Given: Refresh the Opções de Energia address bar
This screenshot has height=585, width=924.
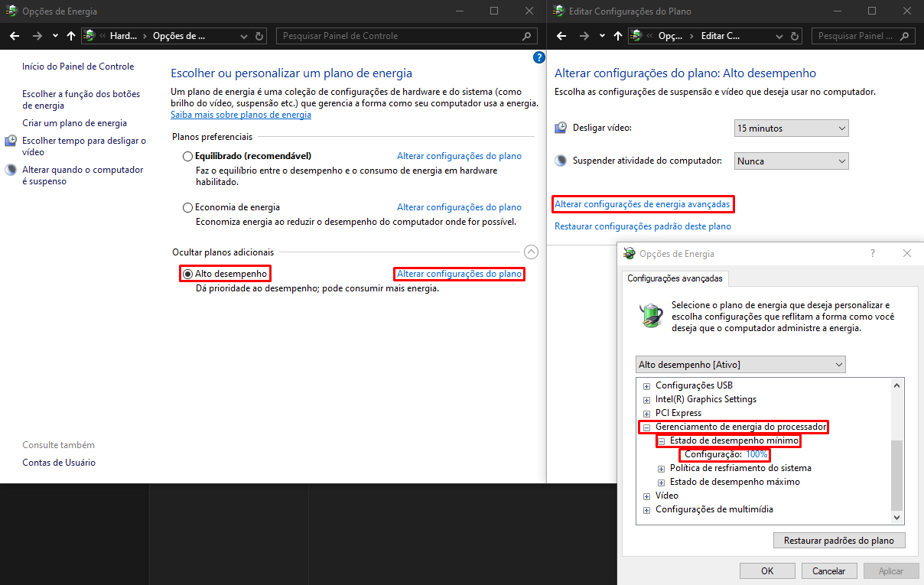Looking at the screenshot, I should [x=259, y=36].
